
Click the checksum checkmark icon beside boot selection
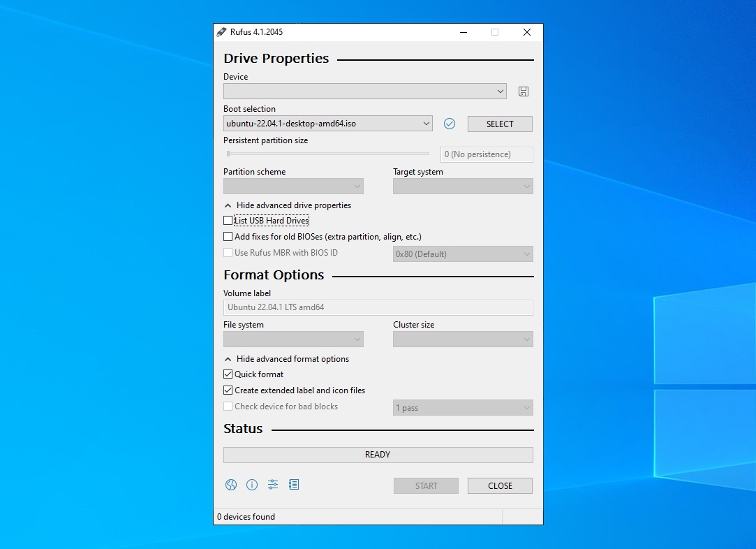point(450,124)
